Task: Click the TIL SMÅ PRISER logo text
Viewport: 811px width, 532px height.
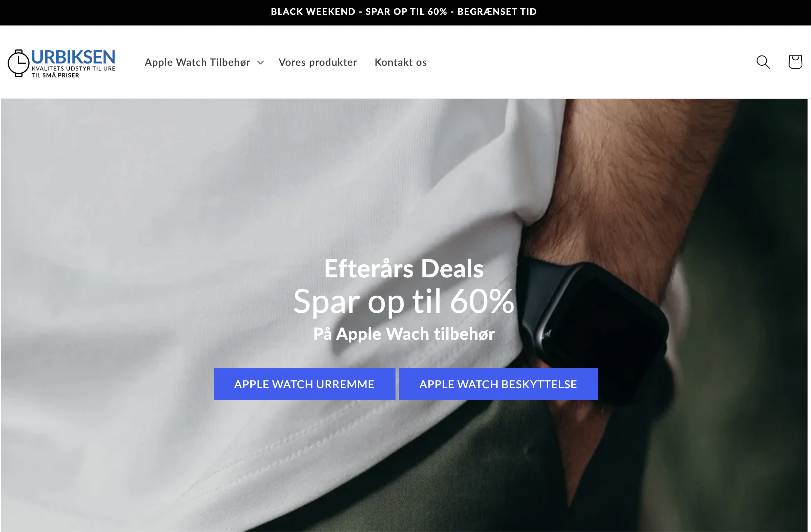Action: coord(56,75)
